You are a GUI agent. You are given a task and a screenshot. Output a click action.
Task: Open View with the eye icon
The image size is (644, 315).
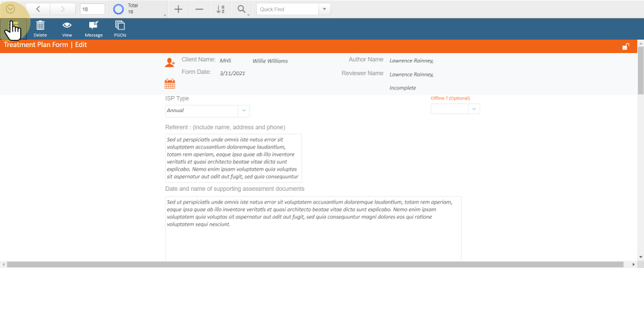click(67, 26)
